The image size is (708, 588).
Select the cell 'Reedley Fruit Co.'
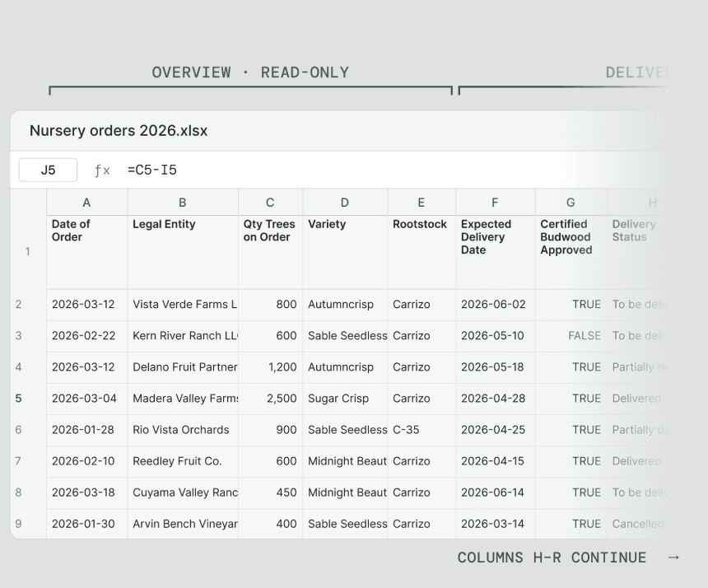tap(183, 461)
